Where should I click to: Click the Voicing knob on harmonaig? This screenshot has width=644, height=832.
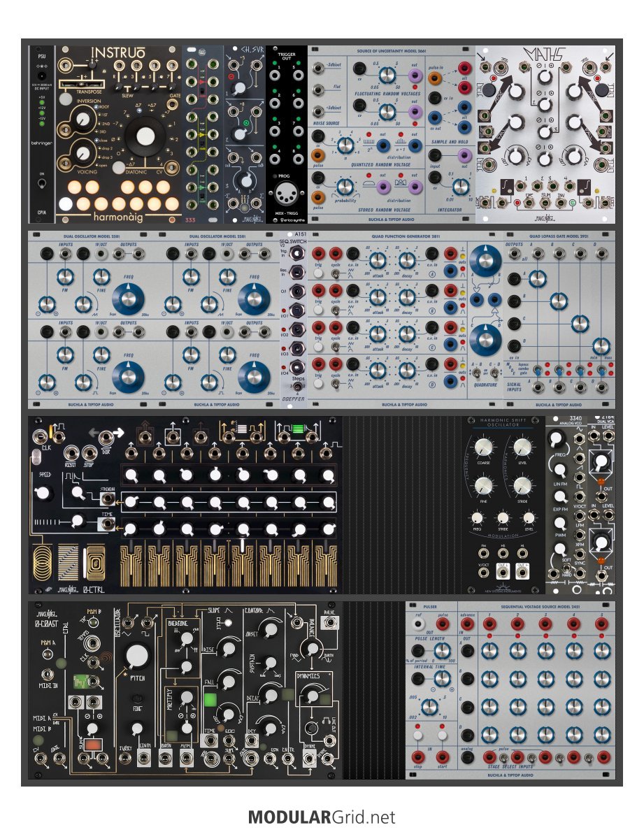point(83,153)
